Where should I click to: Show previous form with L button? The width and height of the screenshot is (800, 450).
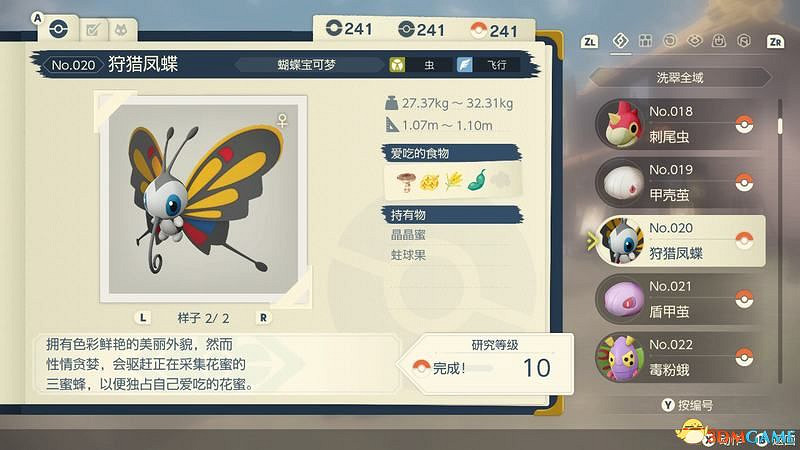[x=143, y=317]
